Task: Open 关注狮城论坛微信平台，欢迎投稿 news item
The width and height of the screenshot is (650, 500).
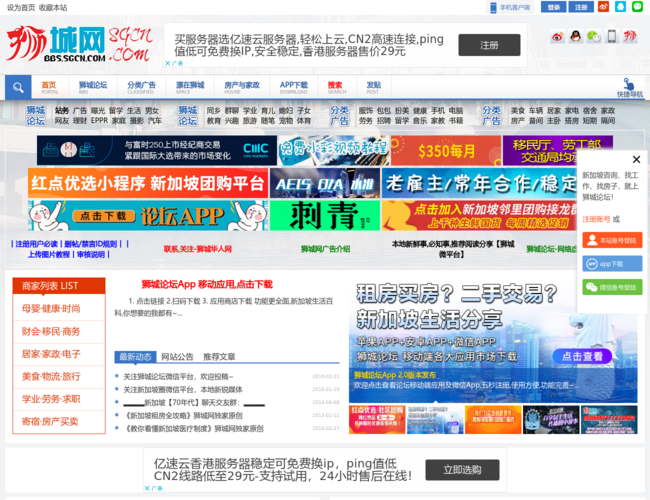Action: click(x=178, y=376)
